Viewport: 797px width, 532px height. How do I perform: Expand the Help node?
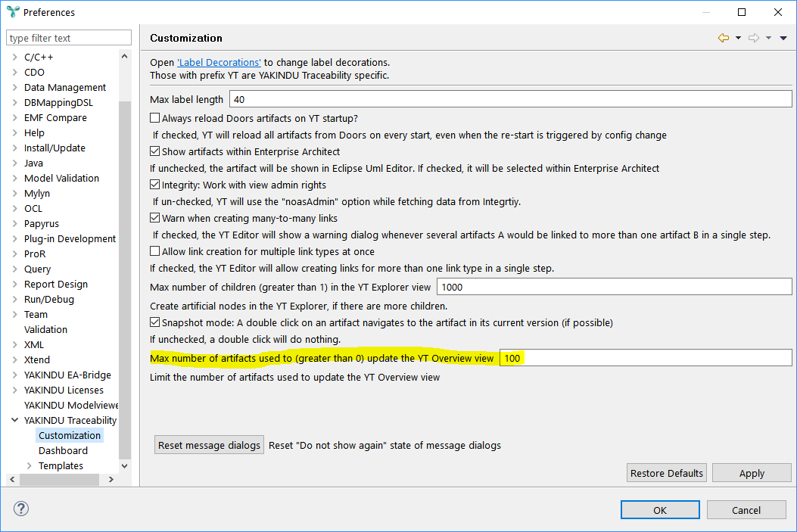(x=14, y=132)
